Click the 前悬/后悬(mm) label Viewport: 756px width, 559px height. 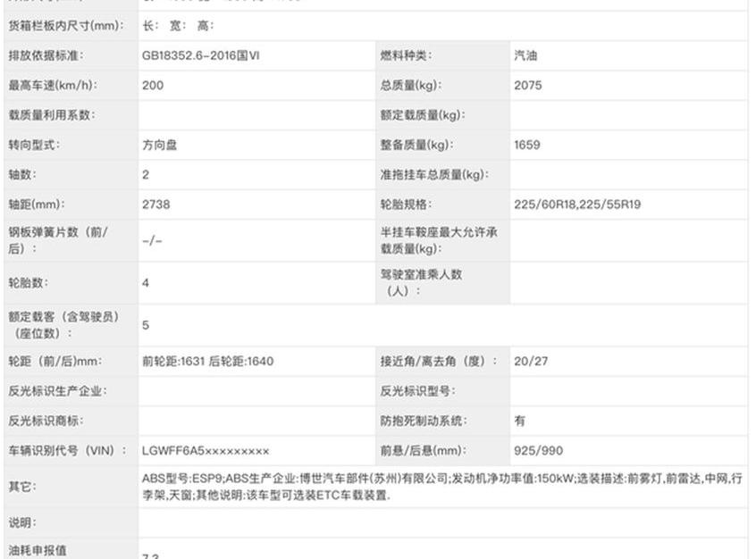point(423,451)
